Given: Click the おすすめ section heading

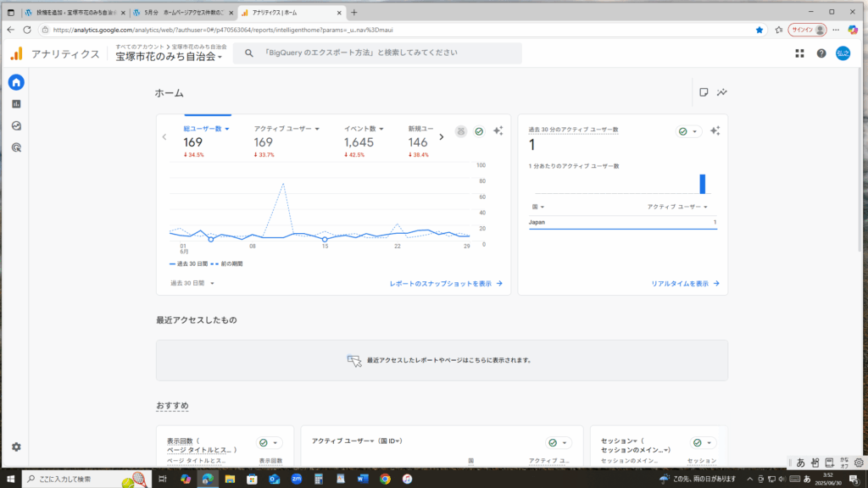Looking at the screenshot, I should (x=172, y=406).
